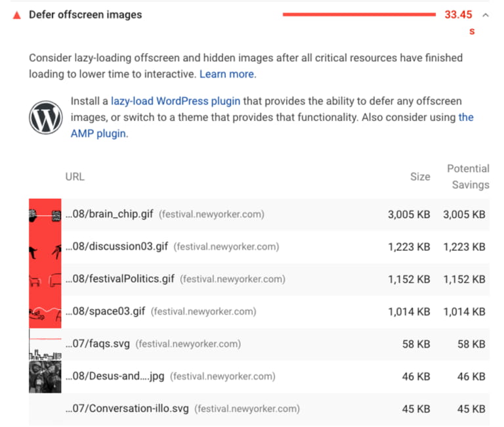504x427 pixels.
Task: Collapse the Defer offscreen images audit
Action: point(485,15)
